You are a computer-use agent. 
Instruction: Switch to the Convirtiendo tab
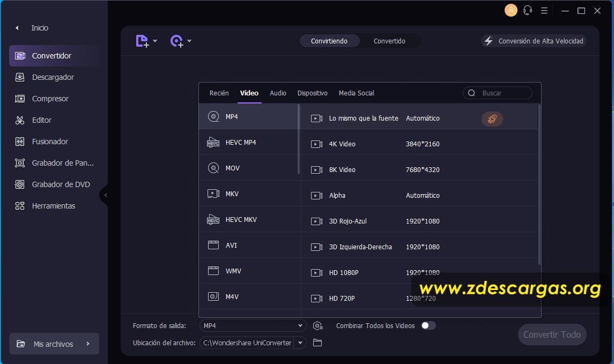(329, 41)
